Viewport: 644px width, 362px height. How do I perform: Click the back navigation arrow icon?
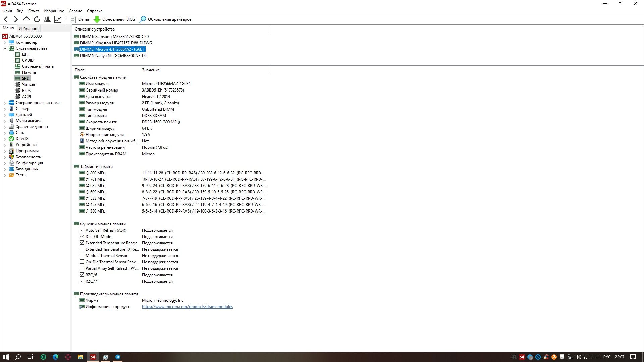pyautogui.click(x=6, y=19)
